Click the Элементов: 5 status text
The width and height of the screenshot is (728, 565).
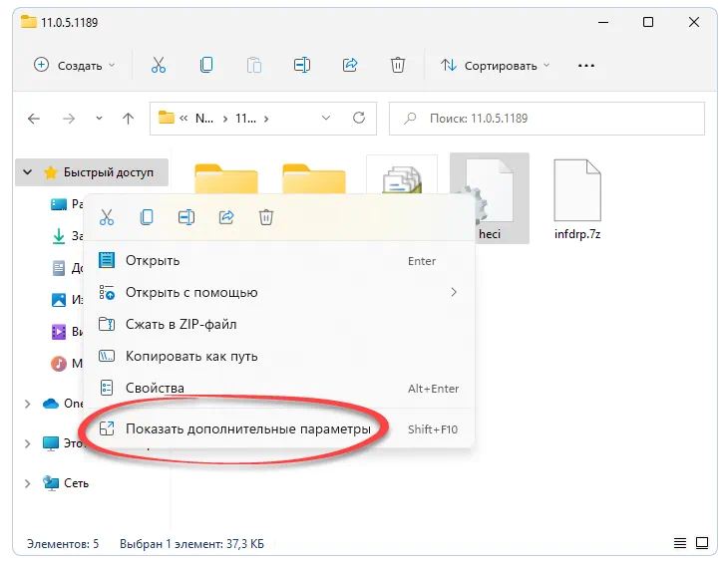click(x=63, y=543)
